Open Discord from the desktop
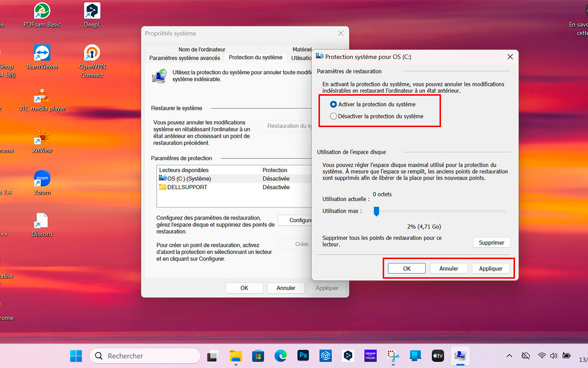 click(42, 221)
